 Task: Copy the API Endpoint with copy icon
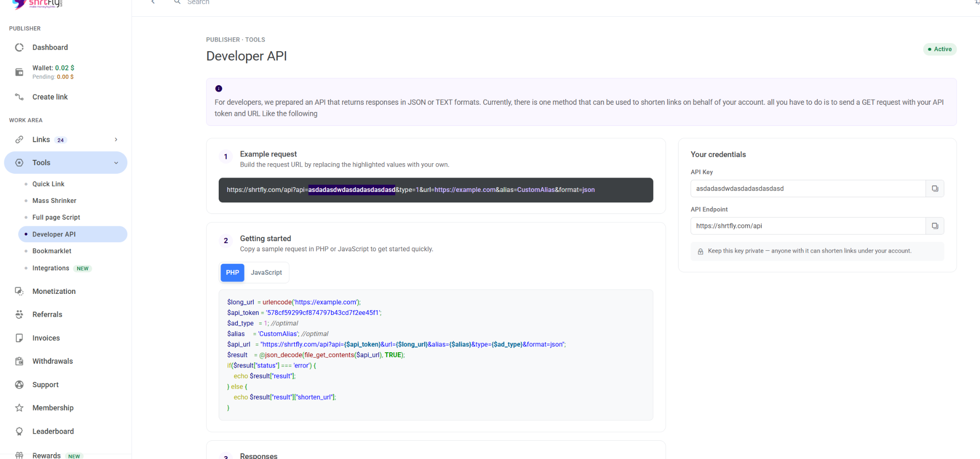coord(935,226)
